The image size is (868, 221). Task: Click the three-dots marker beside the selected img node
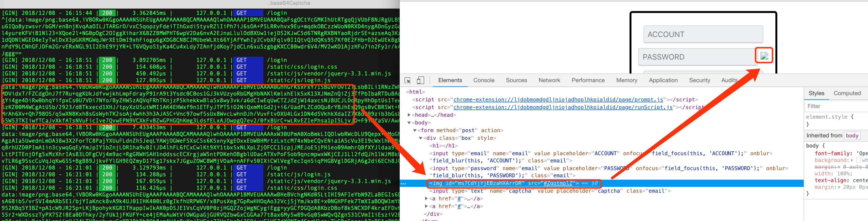403,184
